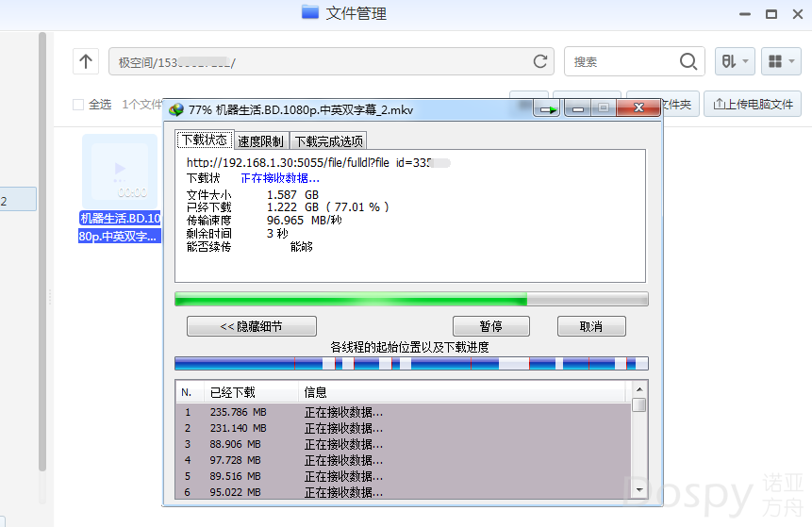The width and height of the screenshot is (812, 527).
Task: Click the IDM app icon in dialog title
Action: [175, 109]
